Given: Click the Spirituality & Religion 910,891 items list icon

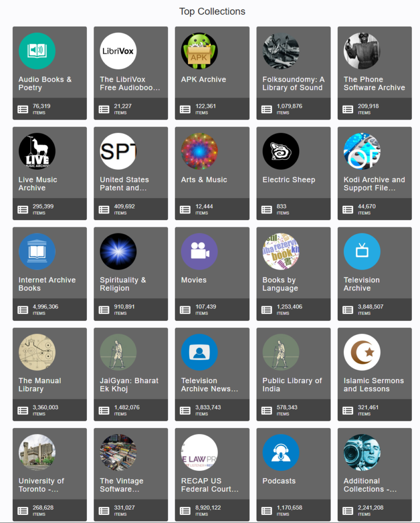Looking at the screenshot, I should (104, 310).
